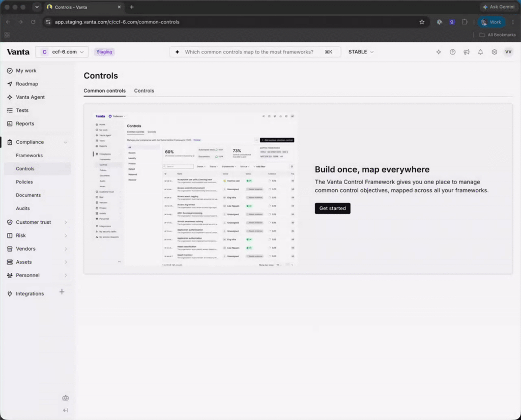521x420 pixels.
Task: Add an integration with the plus icon
Action: (x=62, y=291)
